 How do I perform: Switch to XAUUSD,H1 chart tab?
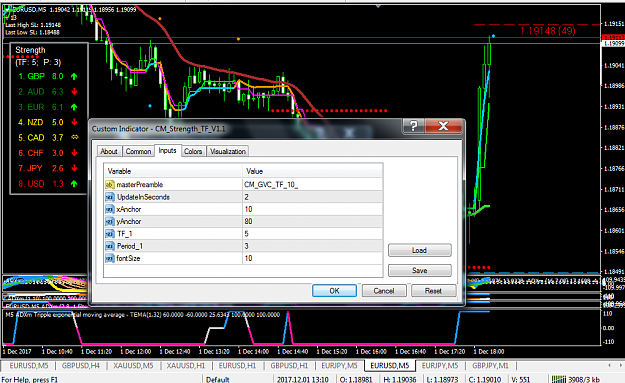click(x=186, y=365)
